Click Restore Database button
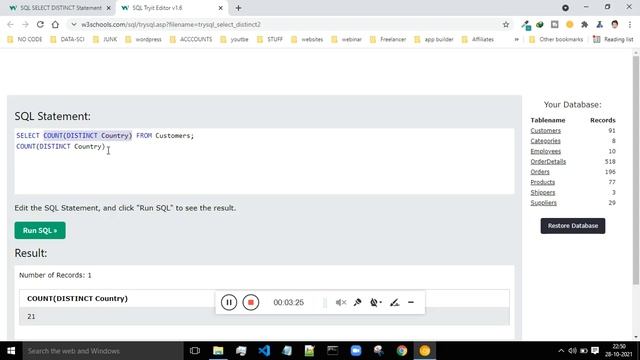 [573, 226]
